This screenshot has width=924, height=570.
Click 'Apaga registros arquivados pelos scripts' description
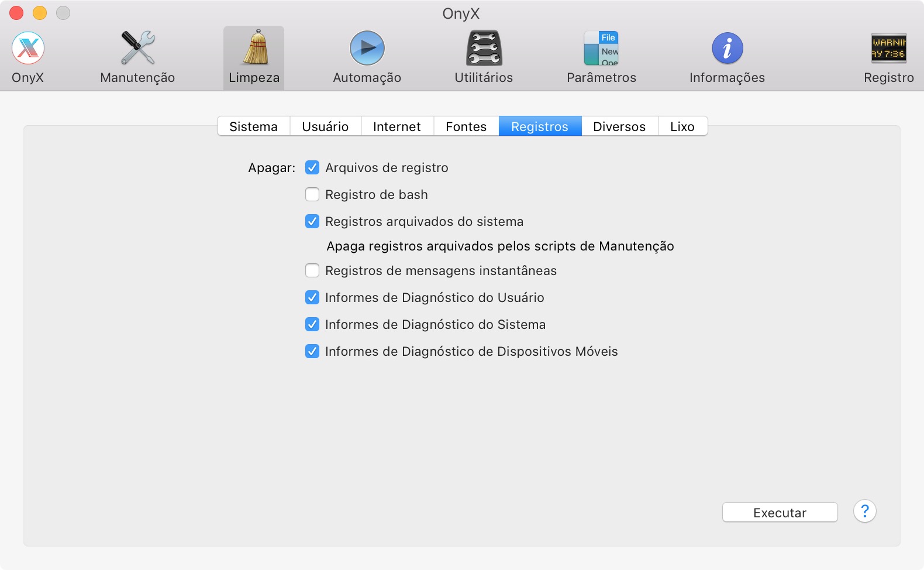click(x=500, y=246)
